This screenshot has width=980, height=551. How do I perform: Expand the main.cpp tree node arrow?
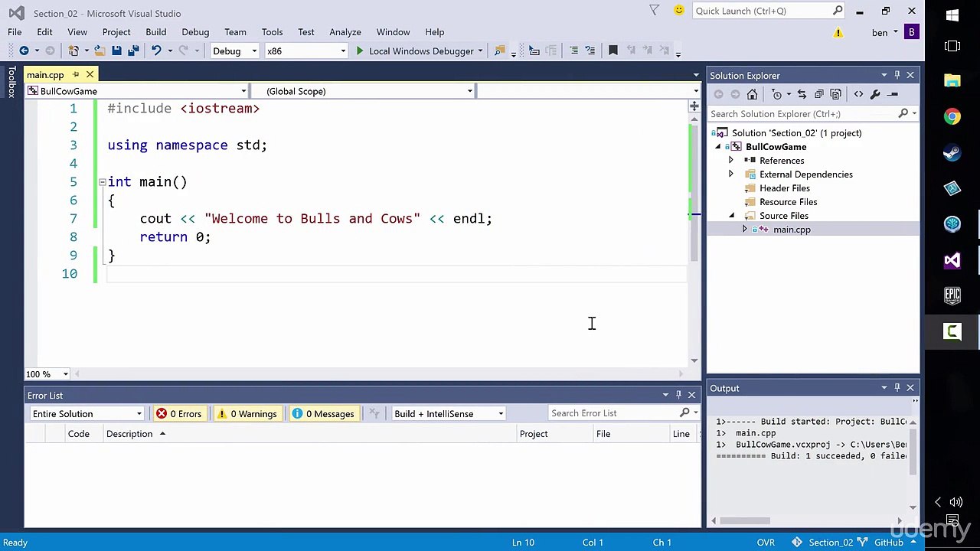coord(744,230)
